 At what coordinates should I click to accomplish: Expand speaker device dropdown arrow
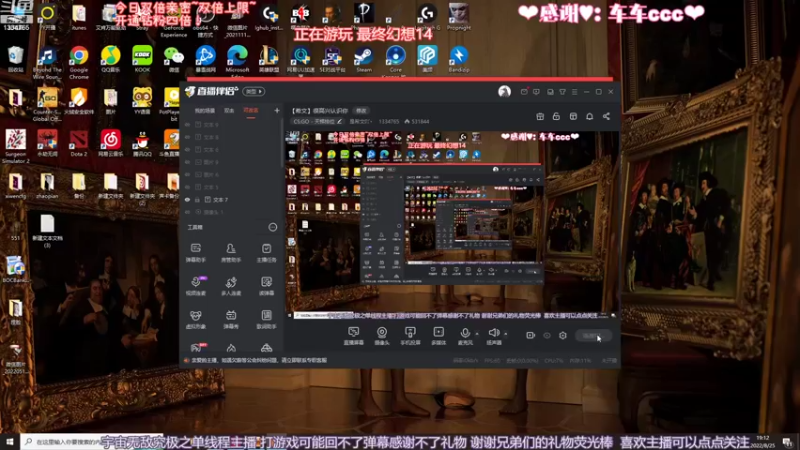coord(506,334)
